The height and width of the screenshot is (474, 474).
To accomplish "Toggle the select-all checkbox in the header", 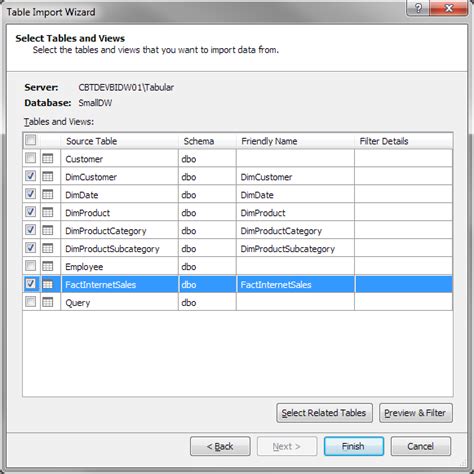I will (x=31, y=140).
